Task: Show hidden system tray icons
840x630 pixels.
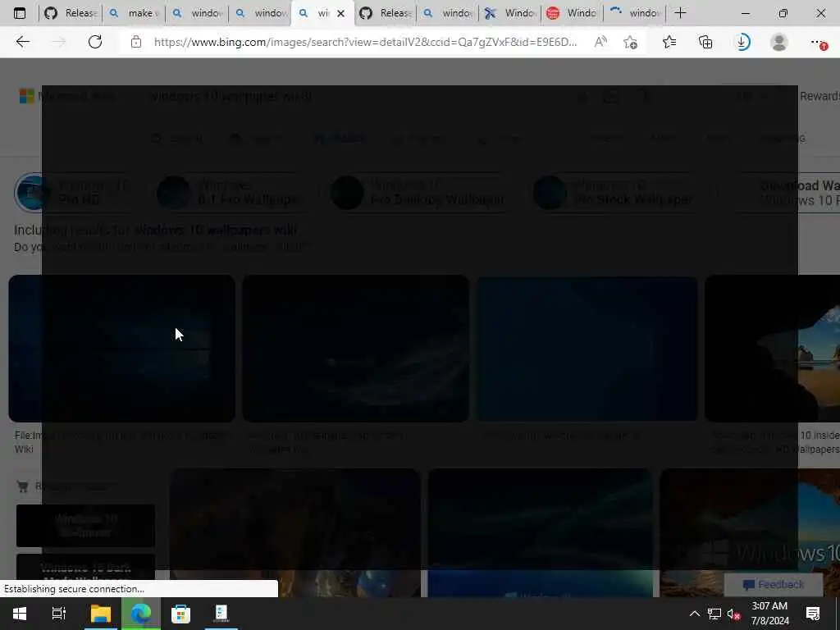Action: 694,614
